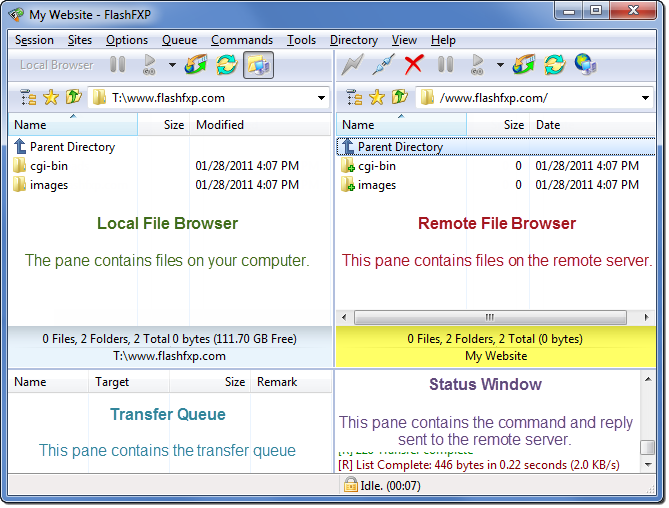Start local queue with Go play icon
The image size is (669, 508).
click(x=149, y=65)
